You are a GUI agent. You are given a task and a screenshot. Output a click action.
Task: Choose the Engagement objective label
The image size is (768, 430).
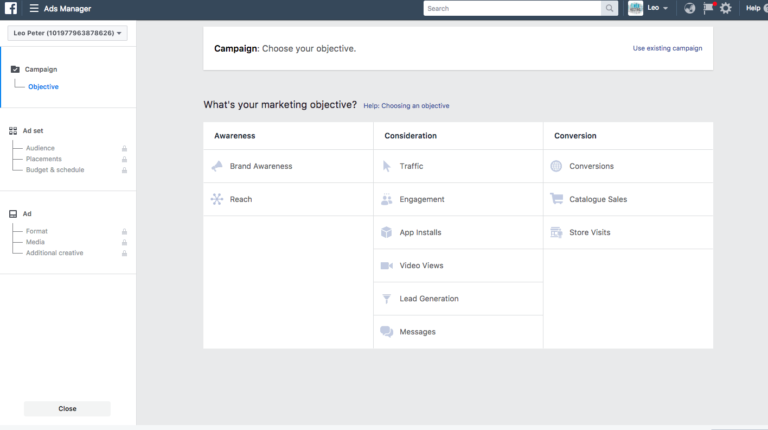click(422, 199)
